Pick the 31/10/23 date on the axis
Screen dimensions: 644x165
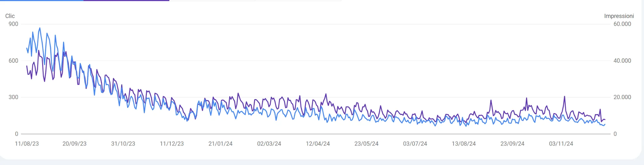tap(123, 144)
